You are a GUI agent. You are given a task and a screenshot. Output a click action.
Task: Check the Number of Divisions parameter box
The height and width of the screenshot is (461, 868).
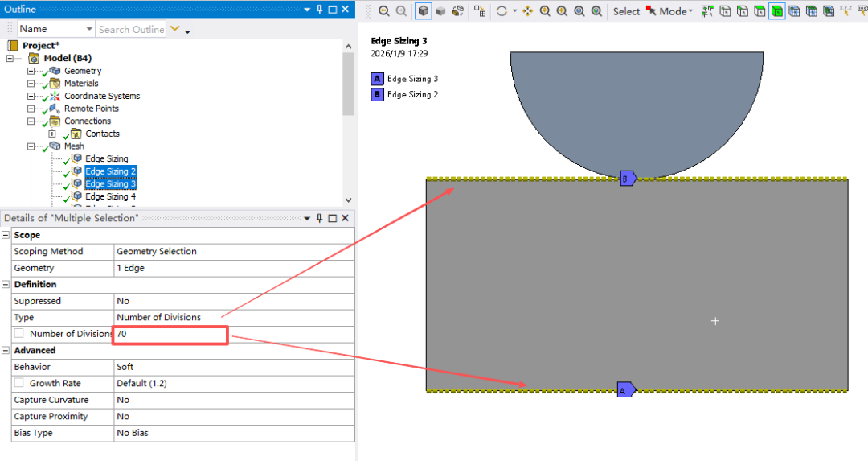tap(19, 334)
